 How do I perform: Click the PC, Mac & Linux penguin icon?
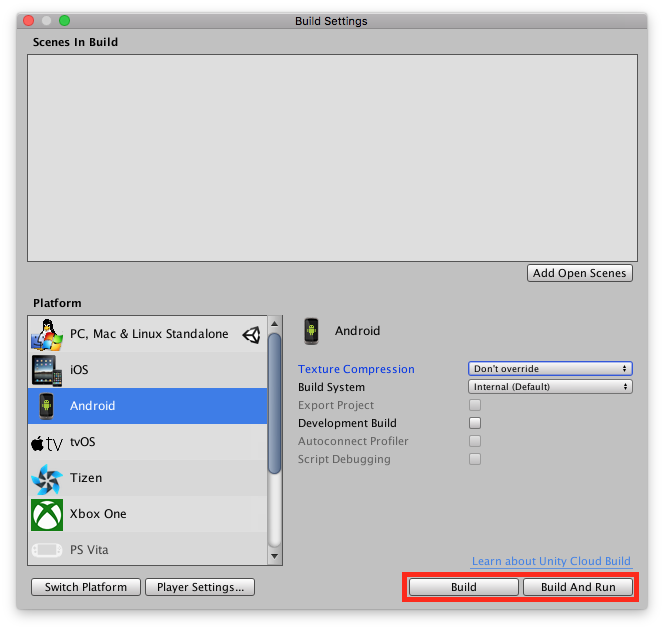tap(47, 334)
